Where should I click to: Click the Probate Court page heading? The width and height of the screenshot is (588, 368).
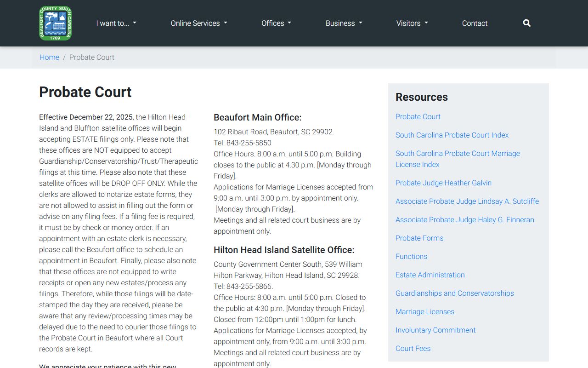(x=85, y=92)
